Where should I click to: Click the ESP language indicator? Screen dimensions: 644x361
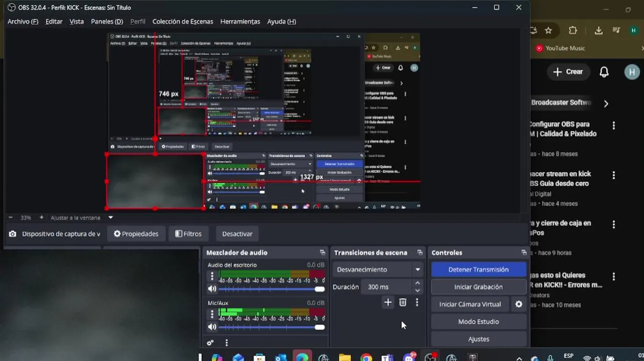pyautogui.click(x=568, y=356)
